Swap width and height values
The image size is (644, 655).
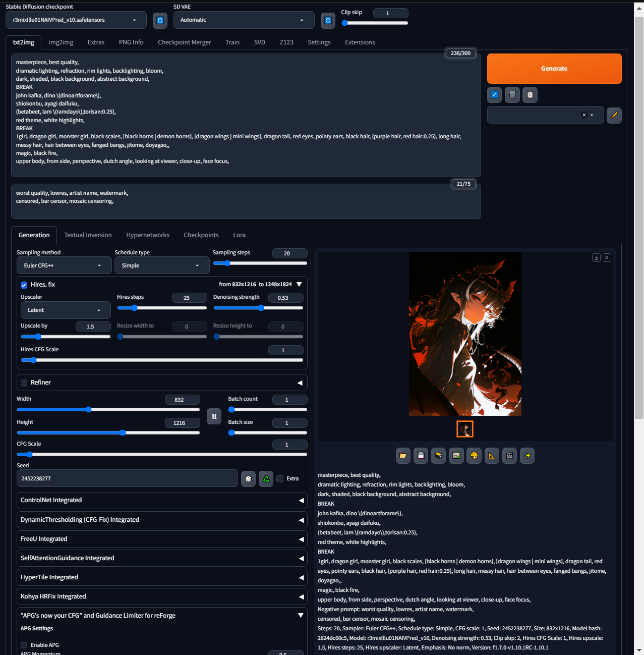[214, 416]
